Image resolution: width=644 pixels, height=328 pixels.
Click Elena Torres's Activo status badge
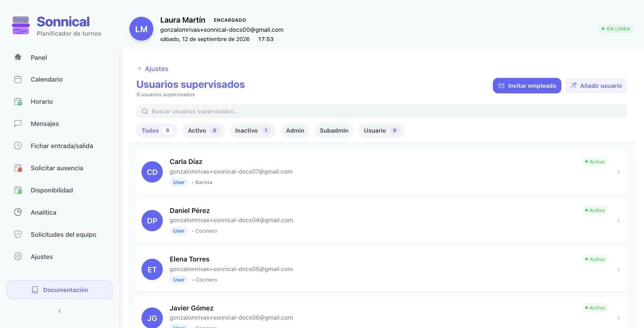click(595, 259)
